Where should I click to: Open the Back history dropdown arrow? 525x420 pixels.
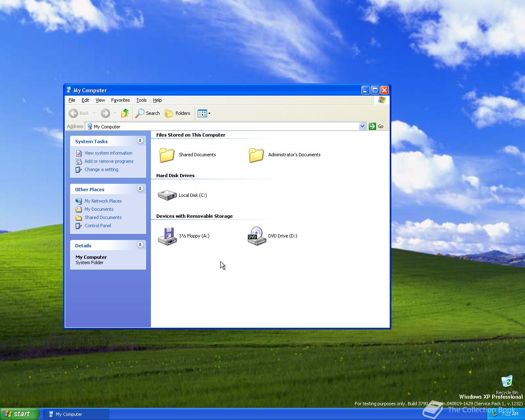pyautogui.click(x=94, y=113)
